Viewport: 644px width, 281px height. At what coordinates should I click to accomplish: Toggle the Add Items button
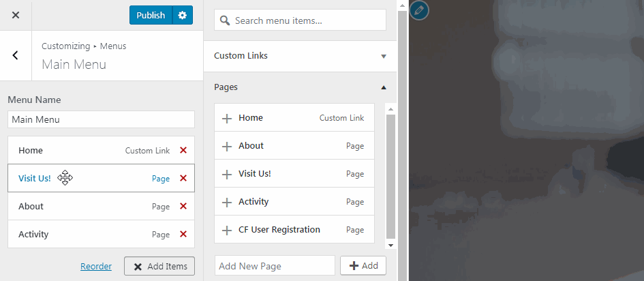coord(159,266)
